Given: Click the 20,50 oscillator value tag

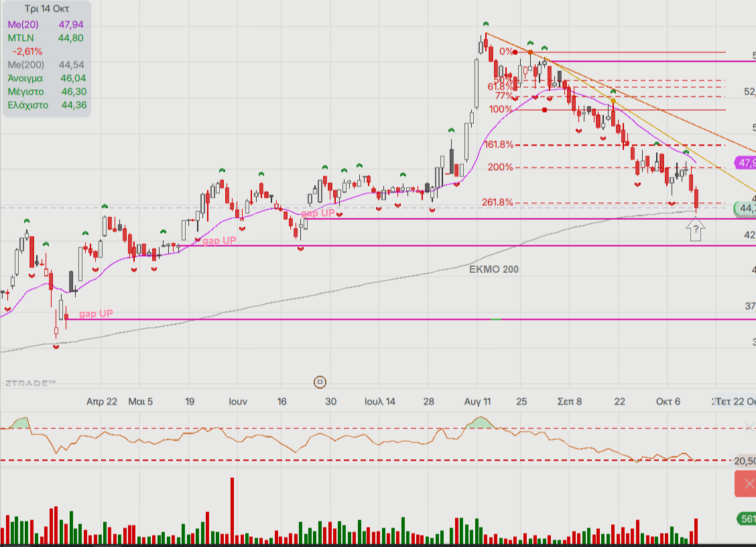Looking at the screenshot, I should pyautogui.click(x=745, y=461).
